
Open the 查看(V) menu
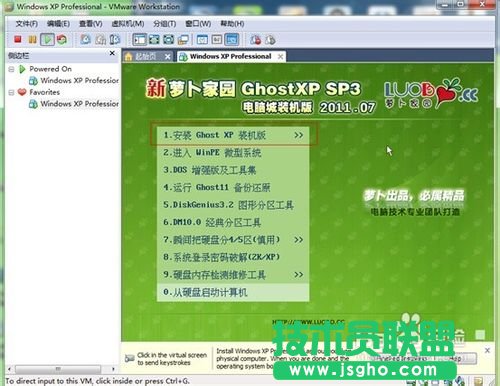(x=91, y=24)
